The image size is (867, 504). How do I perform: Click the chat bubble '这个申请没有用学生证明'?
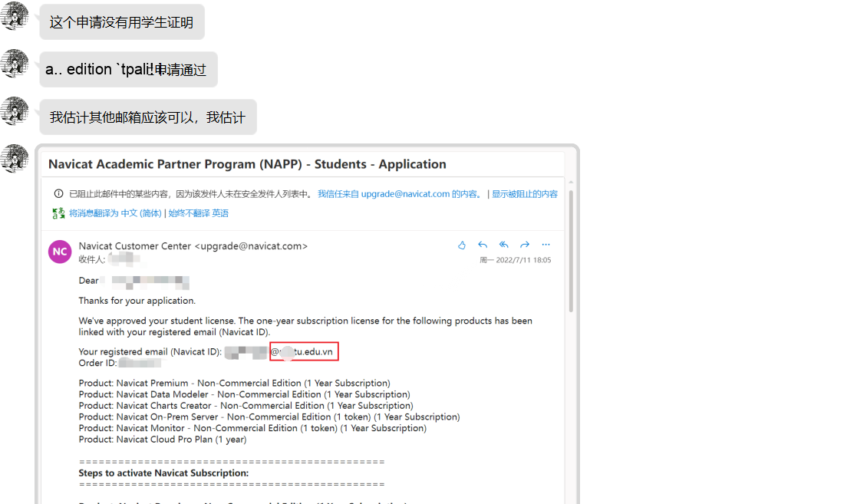point(122,22)
